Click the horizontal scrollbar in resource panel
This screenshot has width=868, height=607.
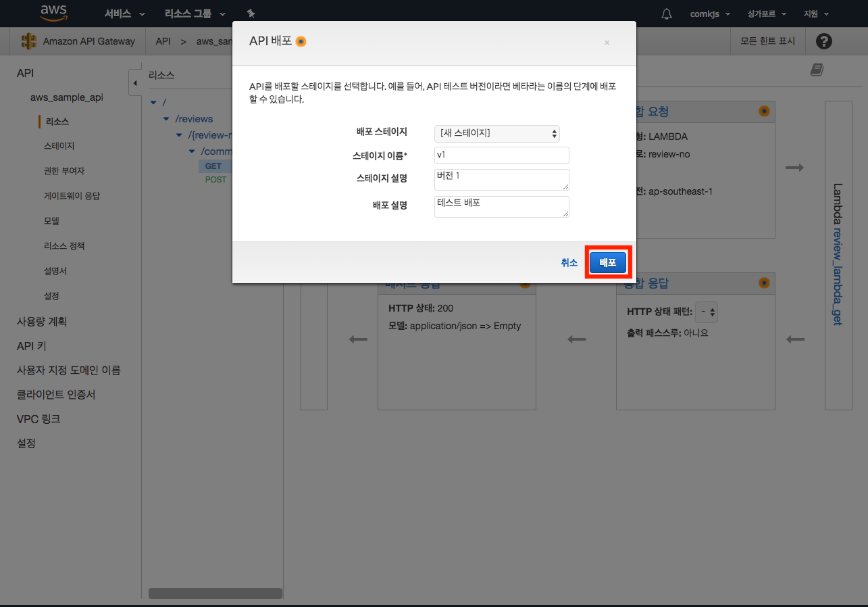pos(215,593)
